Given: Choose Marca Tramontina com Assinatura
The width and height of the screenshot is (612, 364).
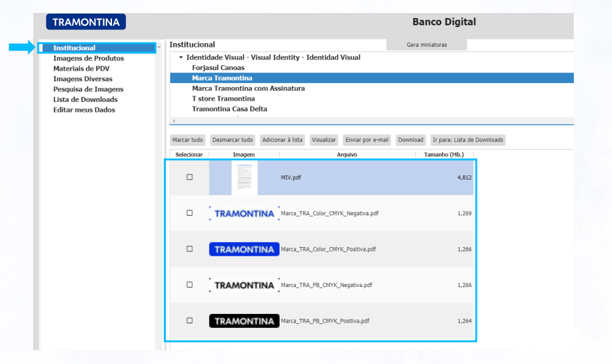Looking at the screenshot, I should [248, 88].
